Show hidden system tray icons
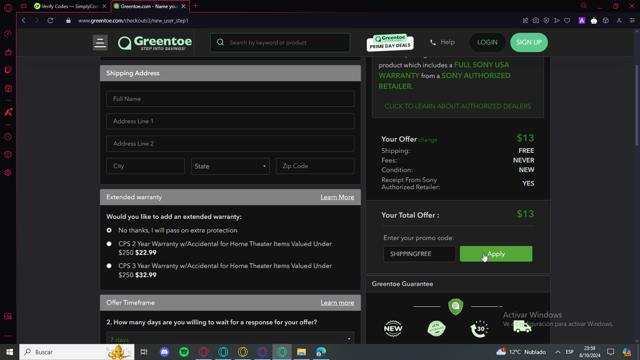This screenshot has height=360, width=640. pos(558,352)
